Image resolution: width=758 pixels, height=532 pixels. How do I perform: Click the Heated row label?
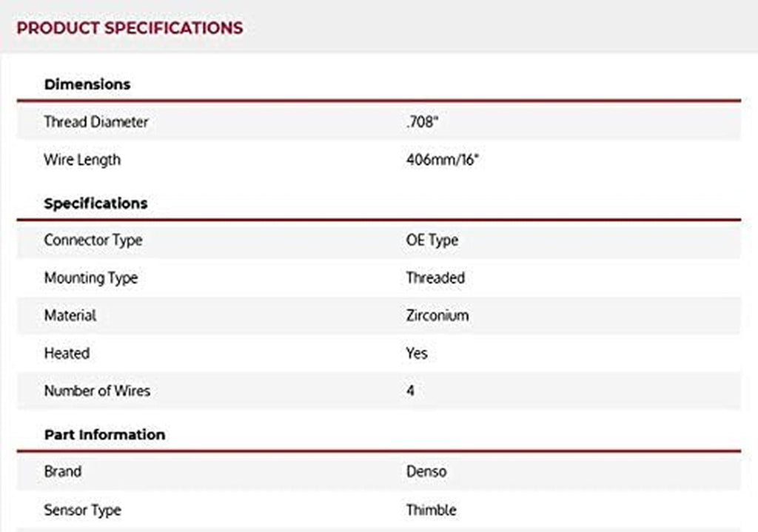pyautogui.click(x=67, y=354)
